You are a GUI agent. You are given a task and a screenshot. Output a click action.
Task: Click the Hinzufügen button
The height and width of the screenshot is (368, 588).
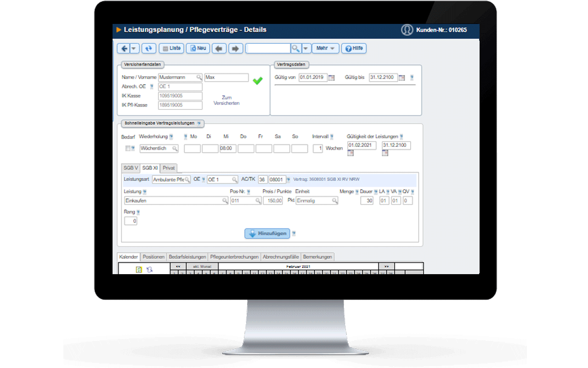(x=267, y=234)
